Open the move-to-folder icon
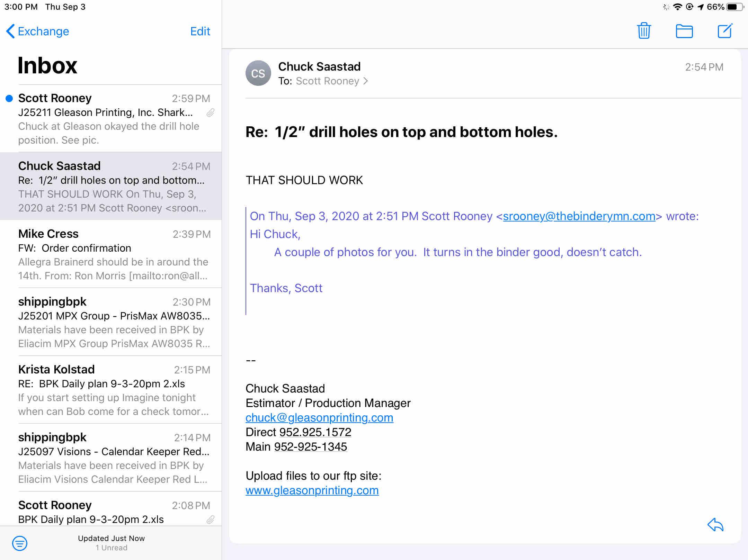 [684, 31]
